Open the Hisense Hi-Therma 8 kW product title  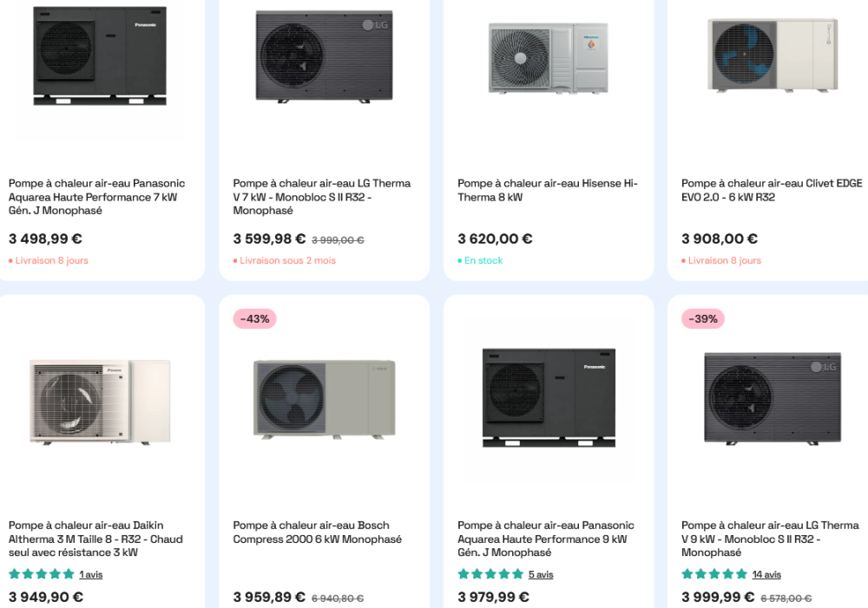tap(548, 190)
